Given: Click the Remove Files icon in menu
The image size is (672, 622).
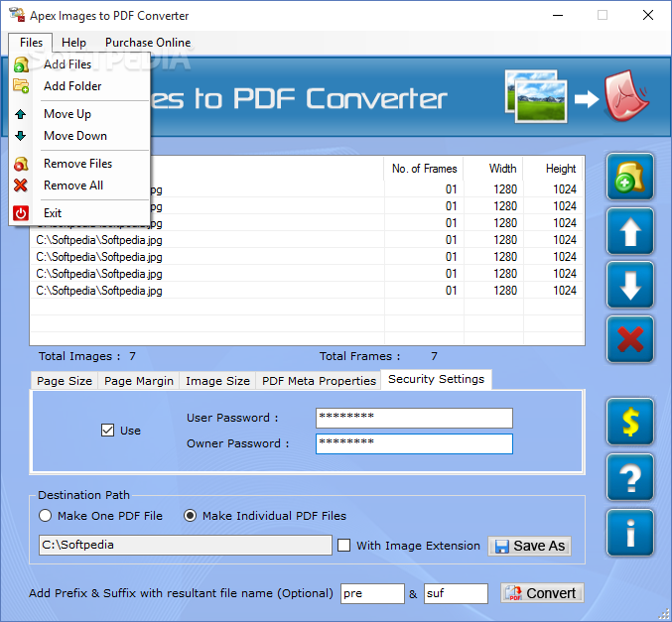Looking at the screenshot, I should (21, 164).
